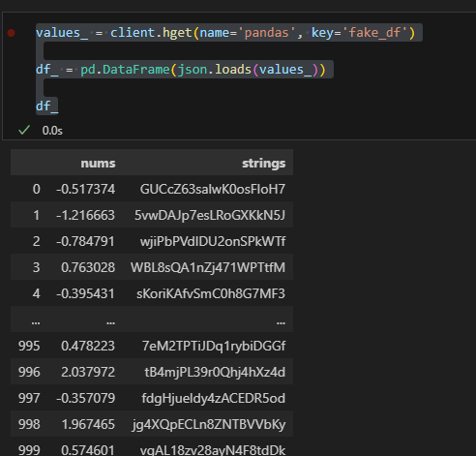476x456 pixels.
Task: Click the value 0.478223
Action: (88, 346)
